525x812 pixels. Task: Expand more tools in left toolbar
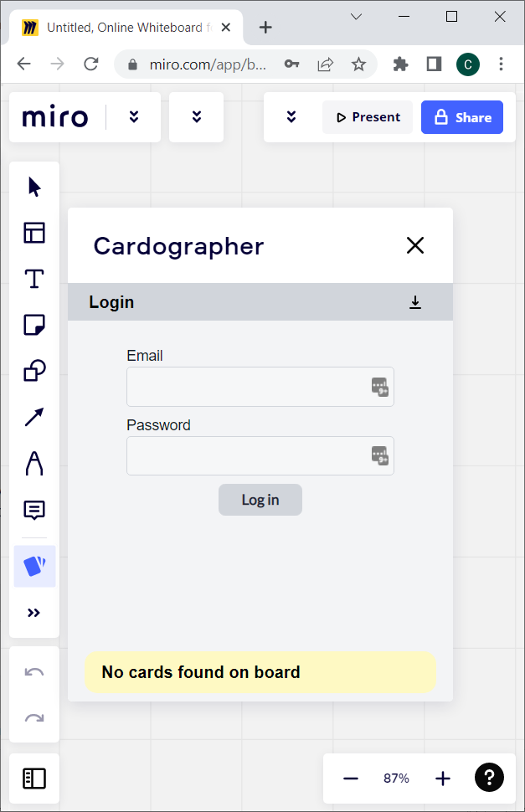tap(33, 613)
